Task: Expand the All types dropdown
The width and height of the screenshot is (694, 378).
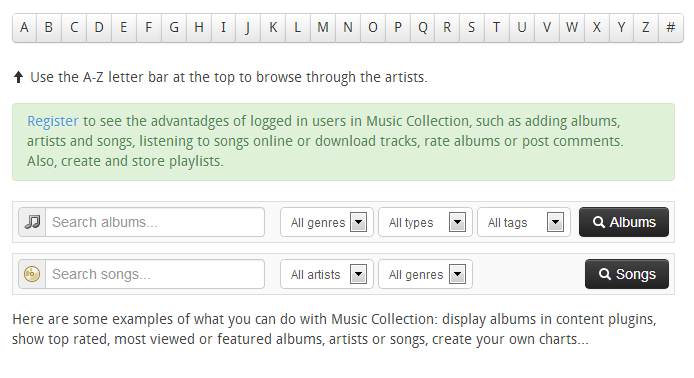Action: 425,222
